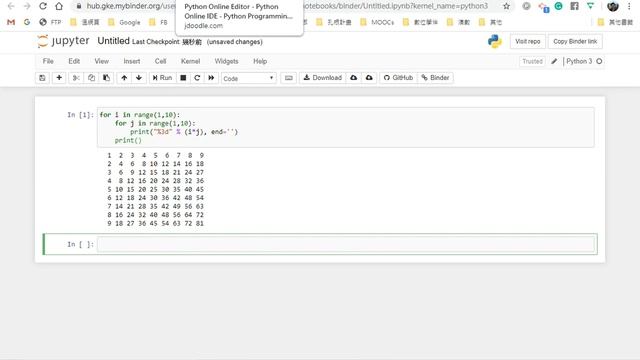
Task: Click the Visit repo button
Action: (x=527, y=42)
